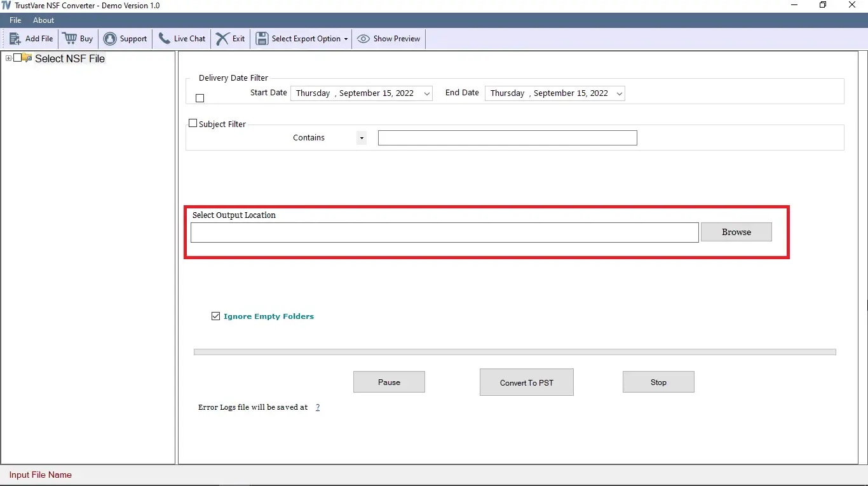868x486 pixels.
Task: Open the File menu
Action: pyautogui.click(x=15, y=20)
